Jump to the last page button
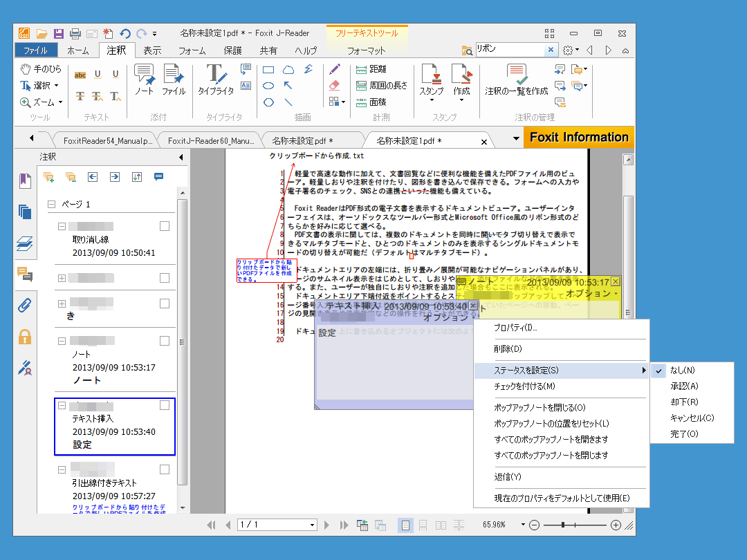This screenshot has width=747, height=560. pyautogui.click(x=344, y=525)
